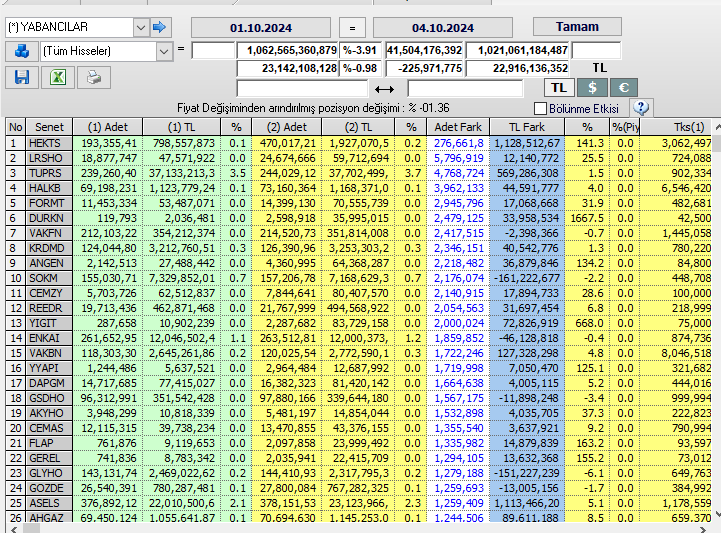This screenshot has width=721, height=533.
Task: Sort by the (2) Adet column header
Action: (x=286, y=127)
